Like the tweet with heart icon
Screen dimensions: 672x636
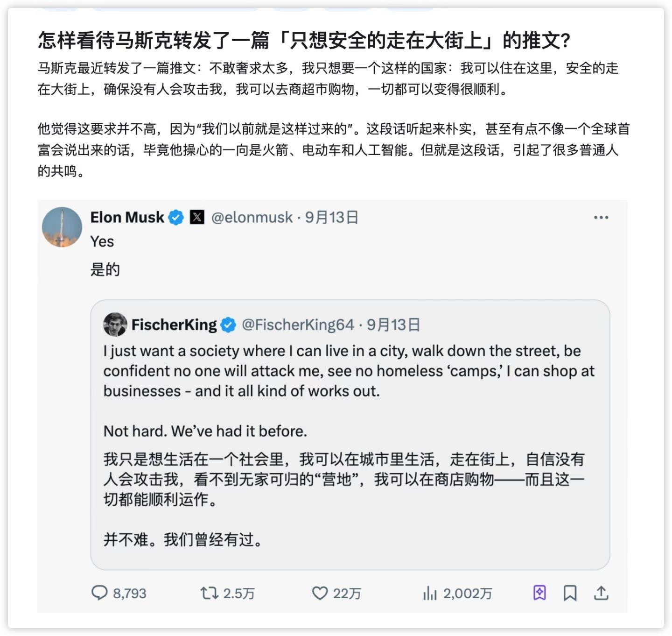coord(320,593)
